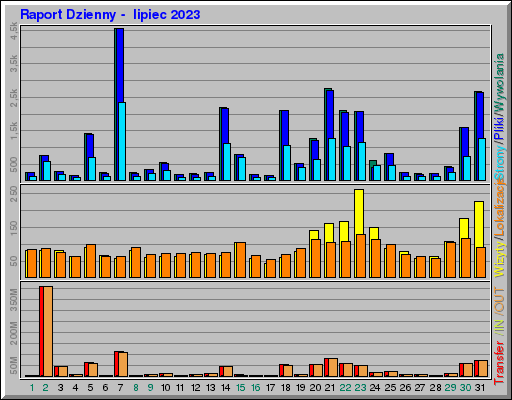
Task: Click the yellow Wizyty bar for day 30
Action: tap(464, 228)
